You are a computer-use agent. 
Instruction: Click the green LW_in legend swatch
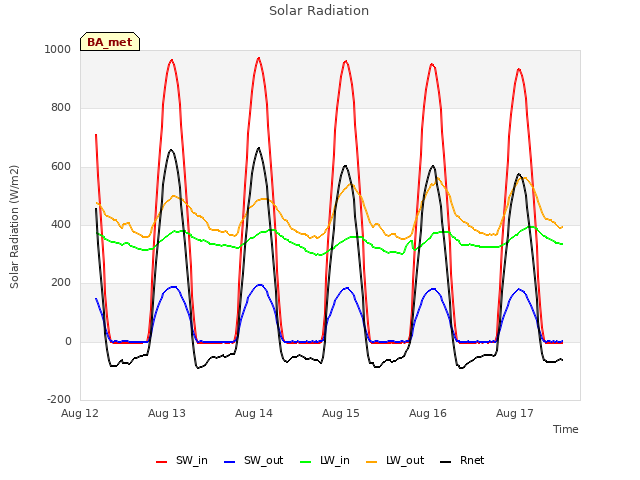(x=306, y=462)
